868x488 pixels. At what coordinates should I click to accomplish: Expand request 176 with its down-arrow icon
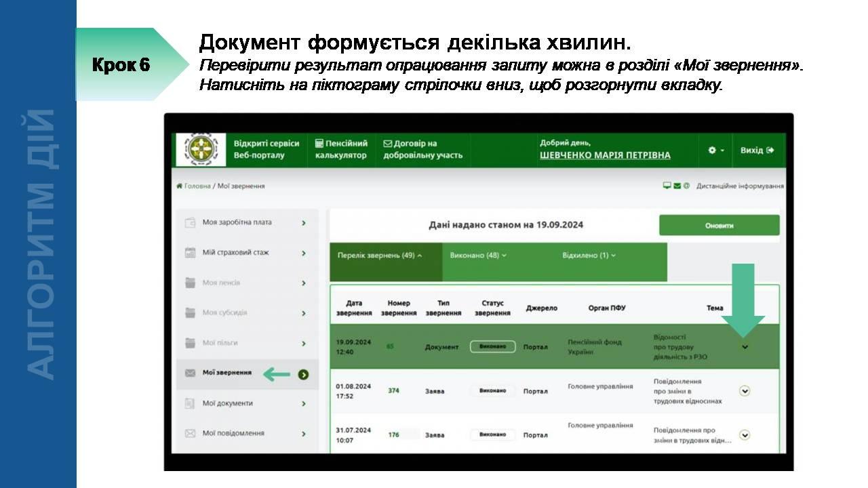pyautogui.click(x=745, y=435)
